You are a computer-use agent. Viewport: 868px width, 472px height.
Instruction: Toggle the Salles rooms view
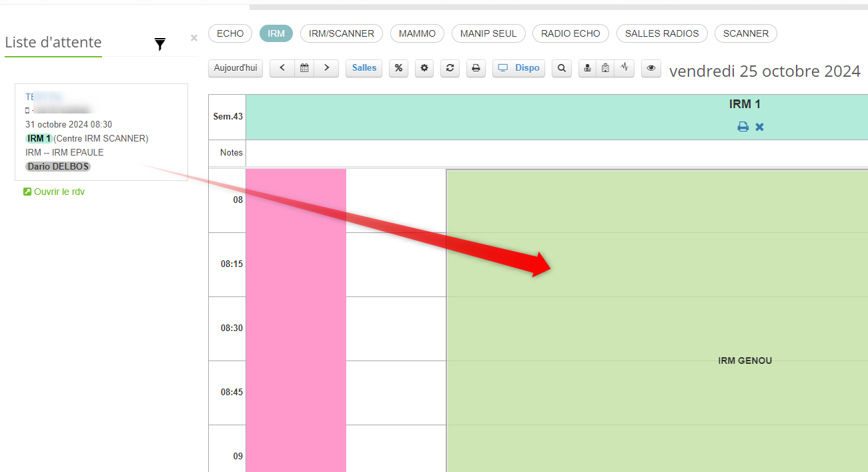point(364,68)
